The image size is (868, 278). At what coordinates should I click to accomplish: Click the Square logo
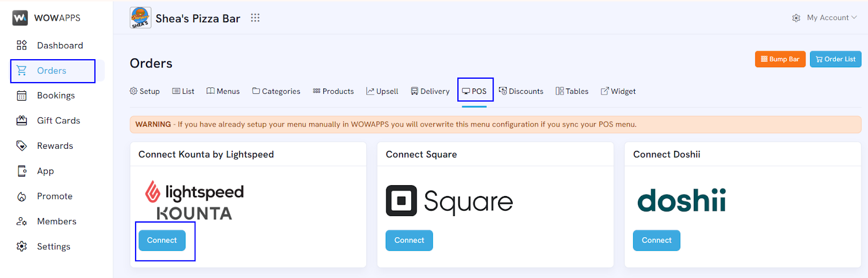click(449, 201)
